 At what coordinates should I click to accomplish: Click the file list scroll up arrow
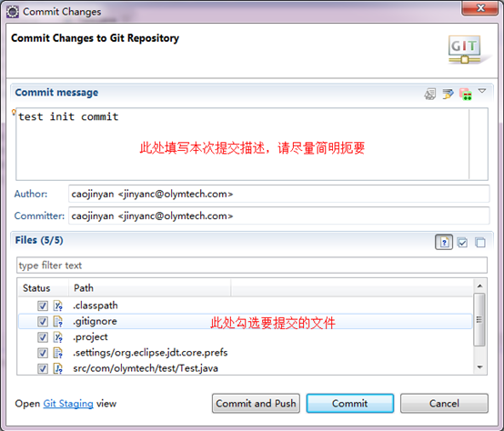480,286
